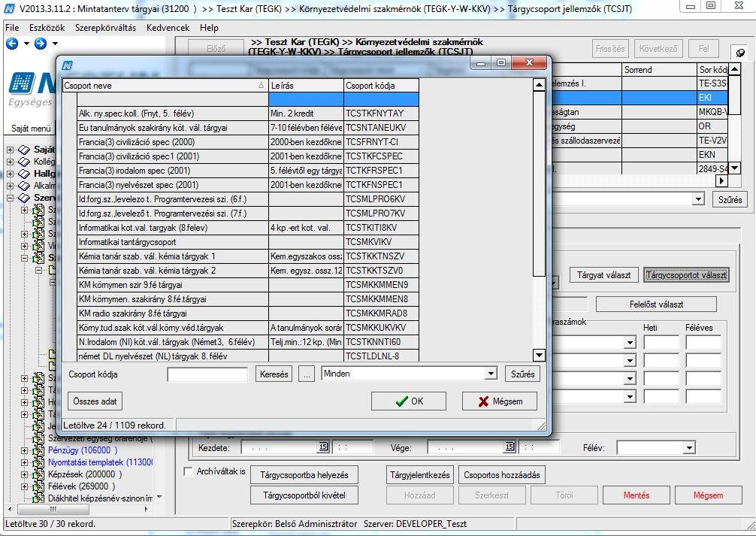Click the red X Mégsem button in dialog
Image resolution: width=756 pixels, height=536 pixels.
[500, 401]
